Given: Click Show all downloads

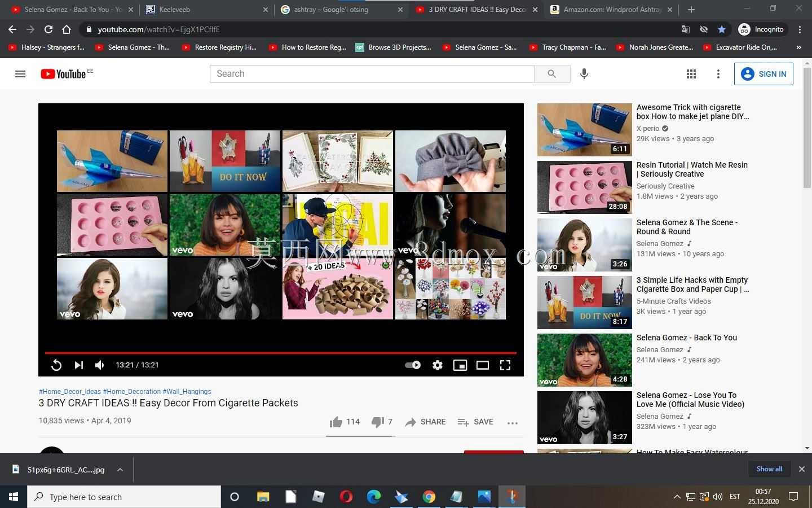Looking at the screenshot, I should coord(769,469).
